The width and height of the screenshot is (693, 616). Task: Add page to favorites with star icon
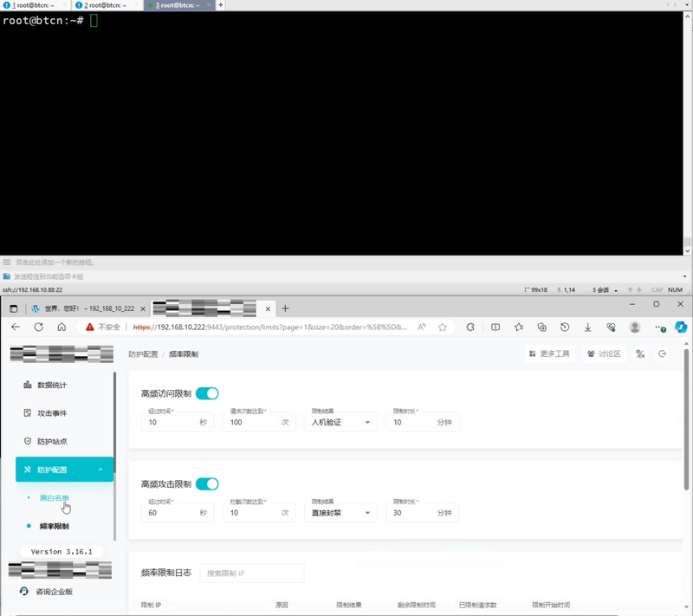443,327
